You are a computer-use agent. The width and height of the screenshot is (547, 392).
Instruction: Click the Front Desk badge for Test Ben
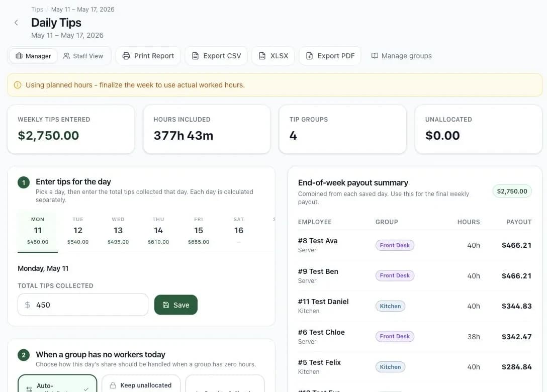point(395,275)
